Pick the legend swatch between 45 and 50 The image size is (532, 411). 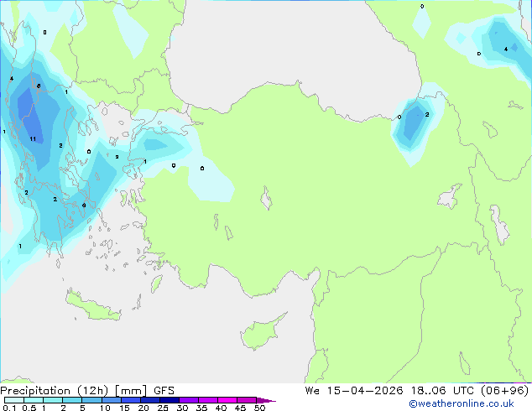(247, 400)
